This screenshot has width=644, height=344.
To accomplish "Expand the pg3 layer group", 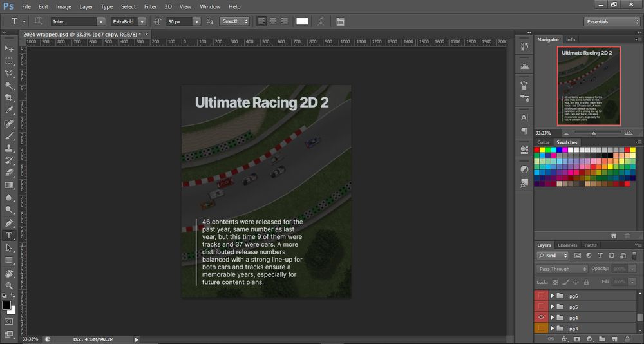I will point(553,328).
